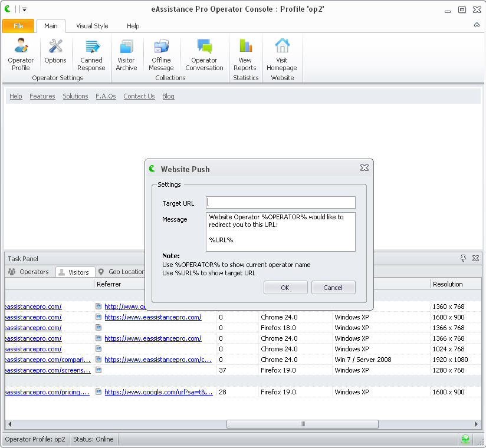Close the Task Panel

click(x=475, y=258)
